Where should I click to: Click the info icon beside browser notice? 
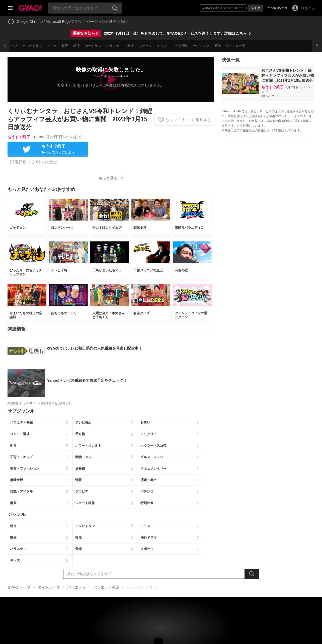[11, 22]
